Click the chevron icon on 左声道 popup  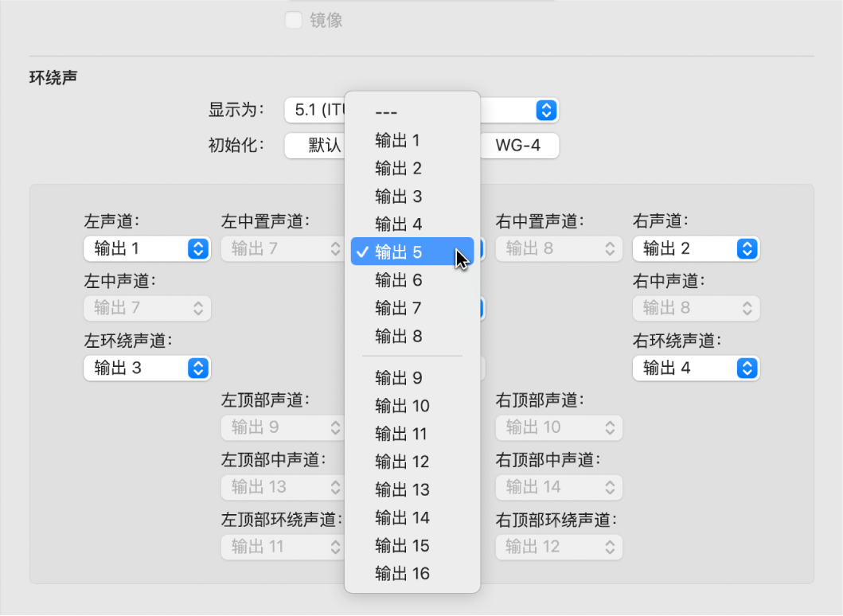197,248
